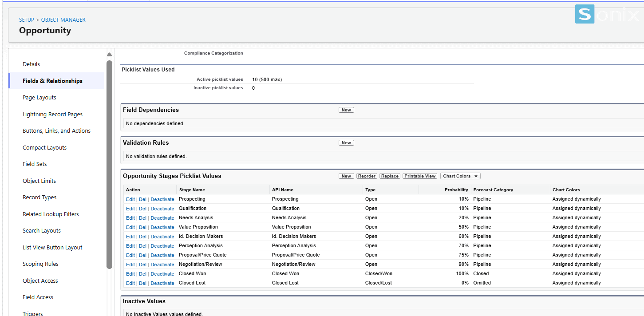The height and width of the screenshot is (316, 644).
Task: Open the Page Layouts section
Action: pos(40,98)
